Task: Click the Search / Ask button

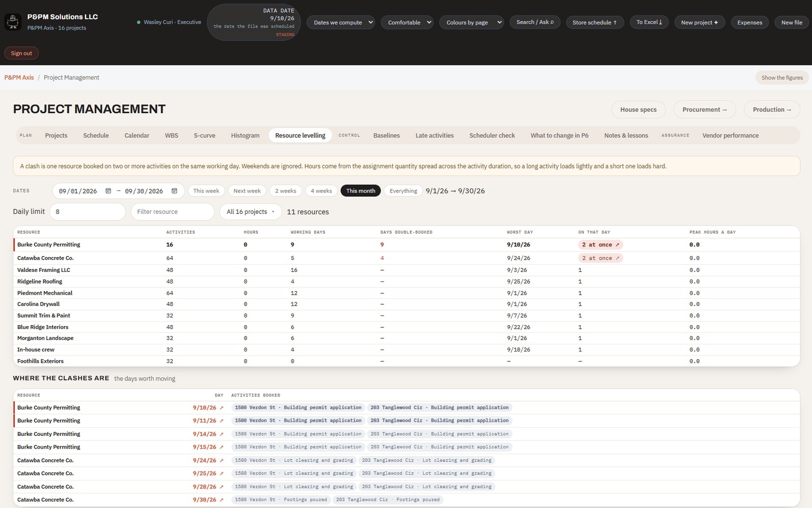Action: pos(535,22)
